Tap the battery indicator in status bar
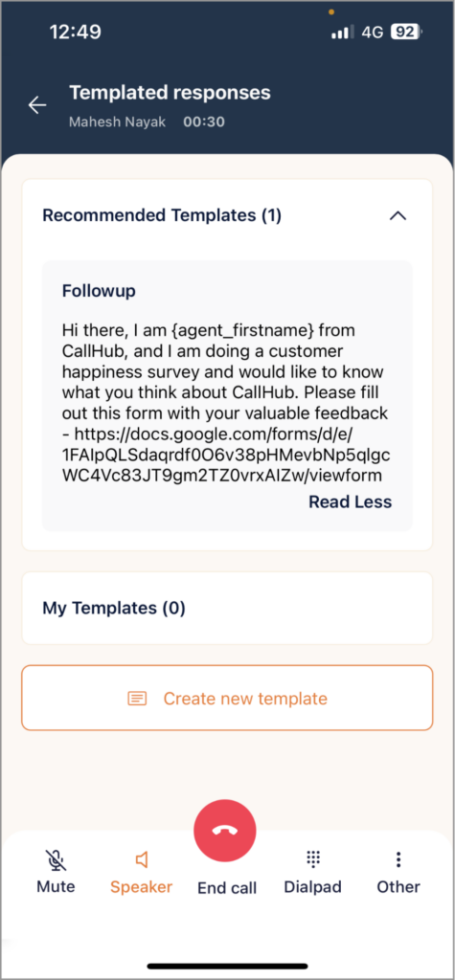The image size is (455, 980). pos(407,32)
